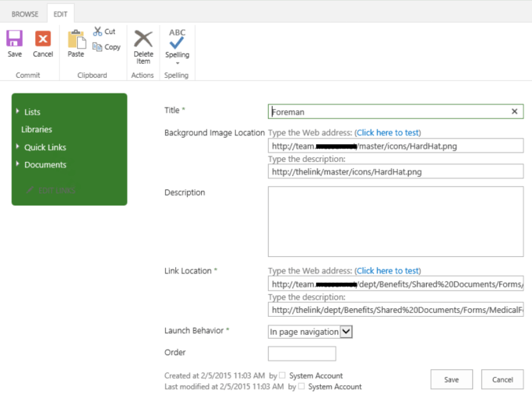This screenshot has width=532, height=394.
Task: Test the Background Image Location link
Action: (388, 132)
